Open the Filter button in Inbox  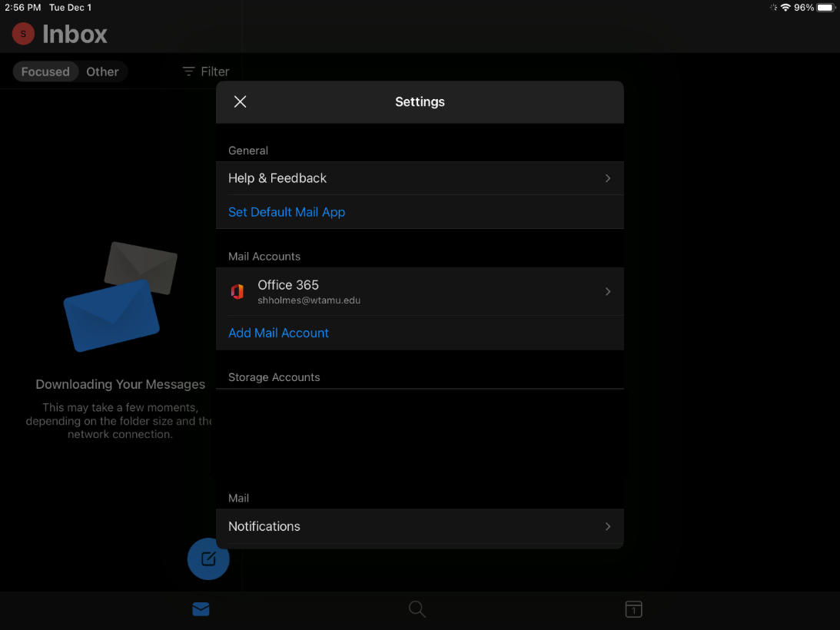tap(206, 71)
